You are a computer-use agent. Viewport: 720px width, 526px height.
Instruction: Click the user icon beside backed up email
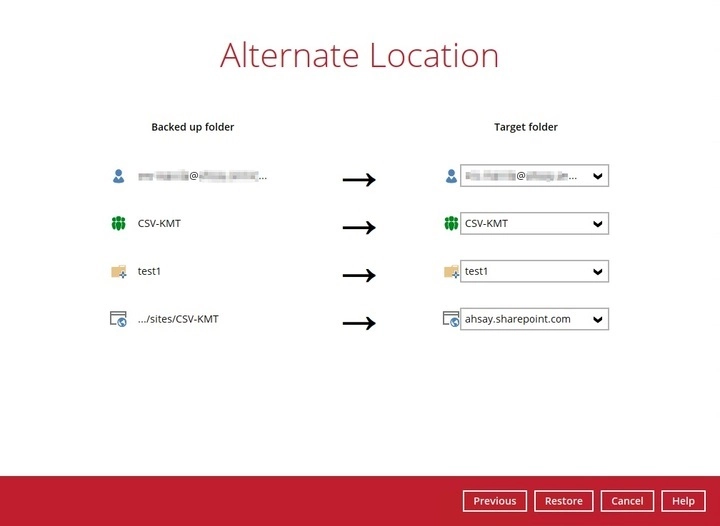pyautogui.click(x=119, y=176)
